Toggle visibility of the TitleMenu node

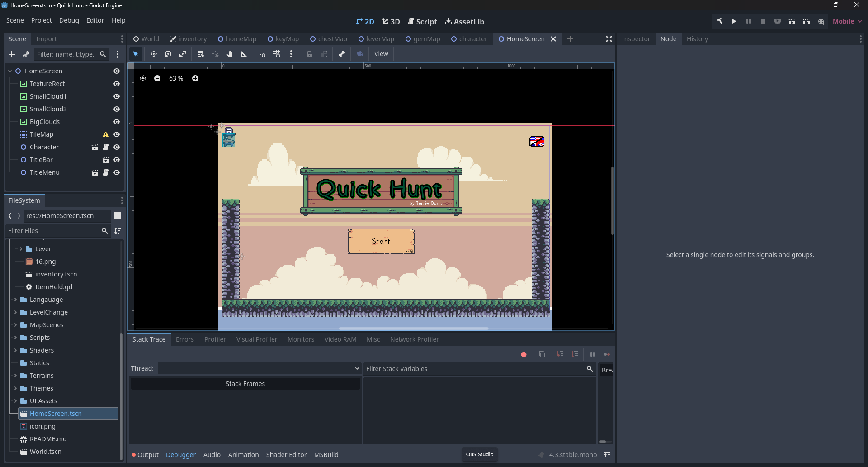tap(117, 172)
